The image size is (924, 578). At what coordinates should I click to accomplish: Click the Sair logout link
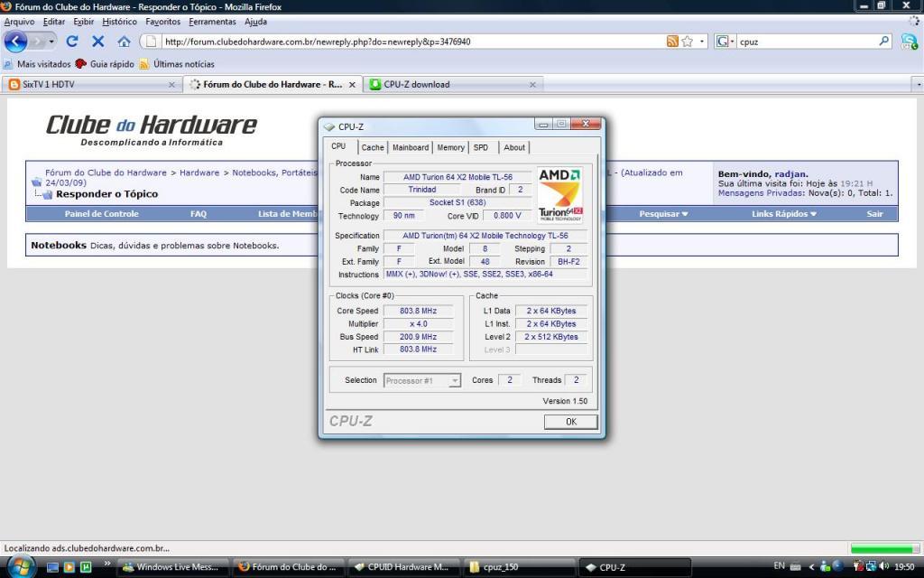tap(874, 214)
